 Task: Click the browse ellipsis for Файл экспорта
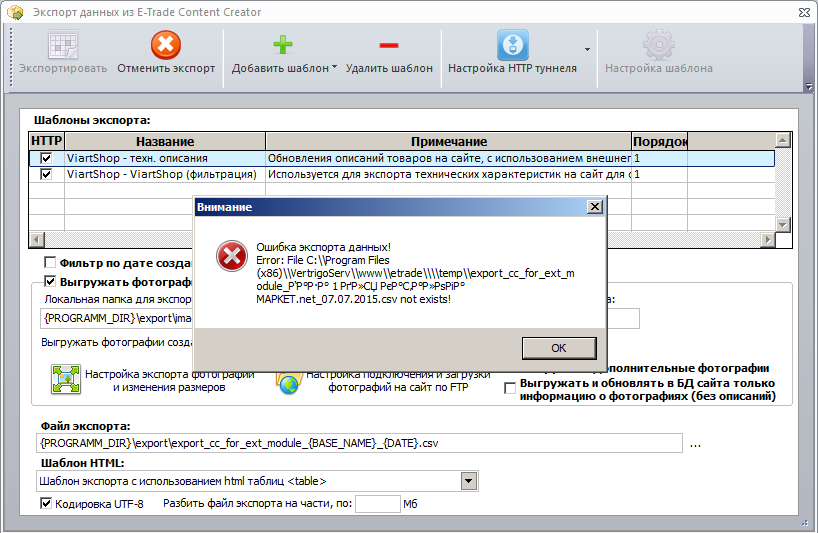pyautogui.click(x=695, y=444)
